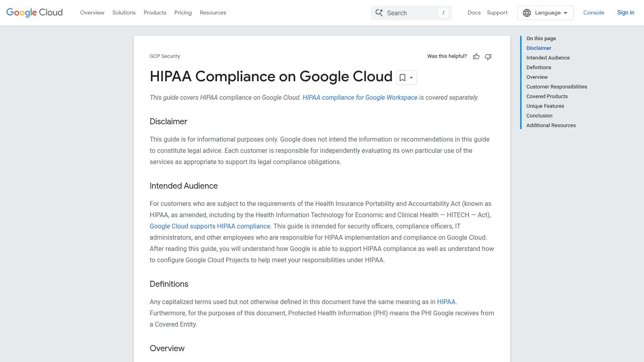
Task: Switch to the Pricing section
Action: click(x=183, y=12)
